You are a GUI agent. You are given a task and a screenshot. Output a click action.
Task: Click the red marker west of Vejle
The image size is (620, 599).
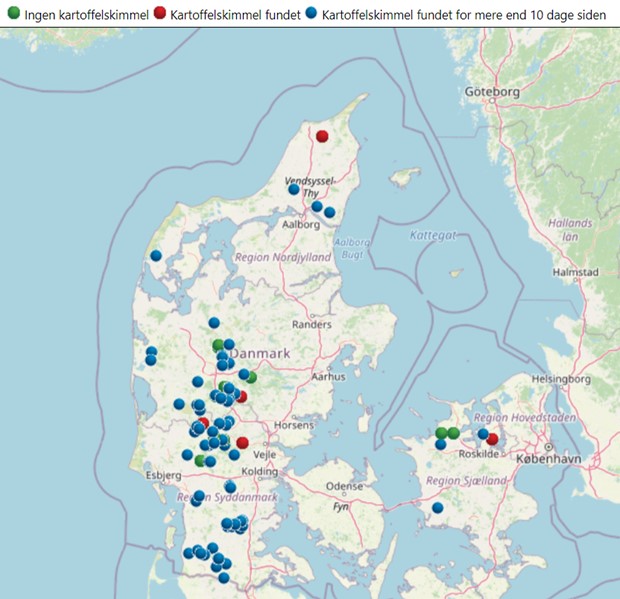click(x=242, y=442)
